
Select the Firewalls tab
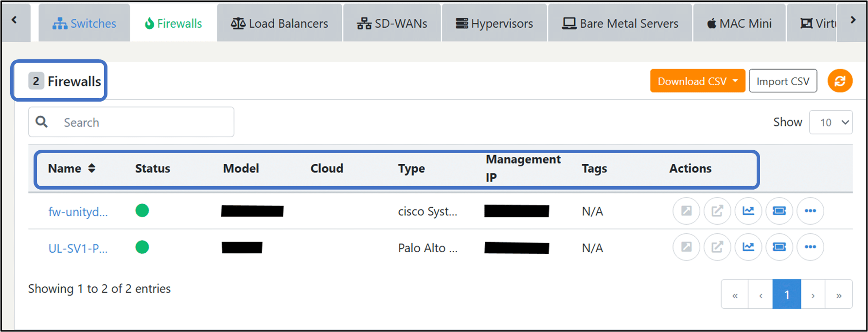173,23
